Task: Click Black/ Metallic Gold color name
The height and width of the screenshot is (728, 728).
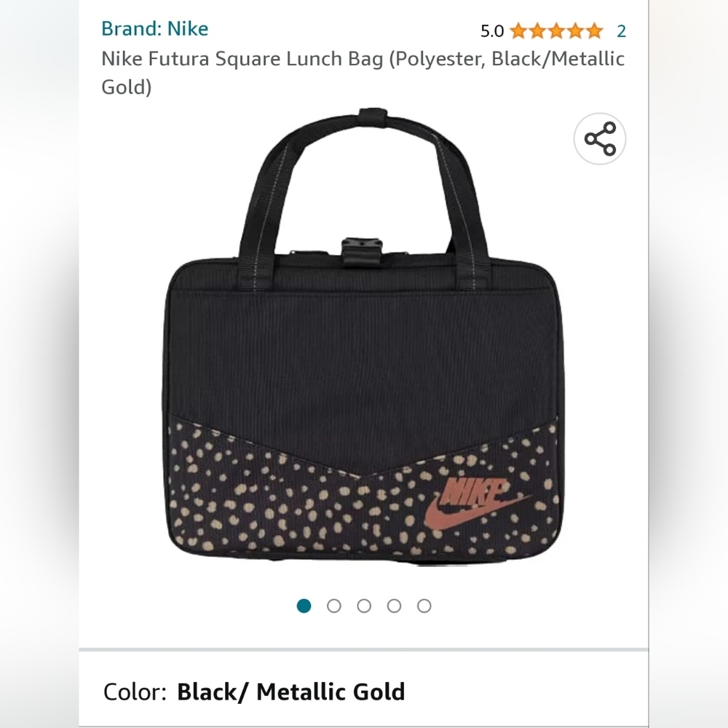Action: 290,692
